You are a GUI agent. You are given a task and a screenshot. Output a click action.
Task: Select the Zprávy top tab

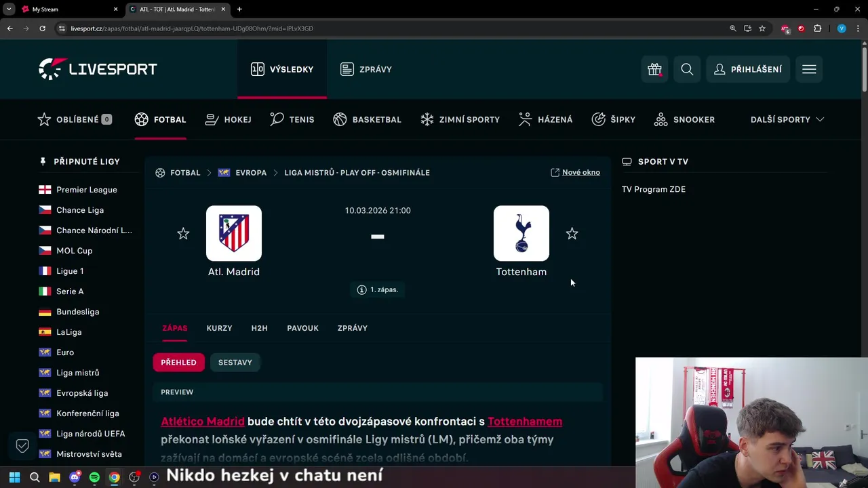point(366,69)
